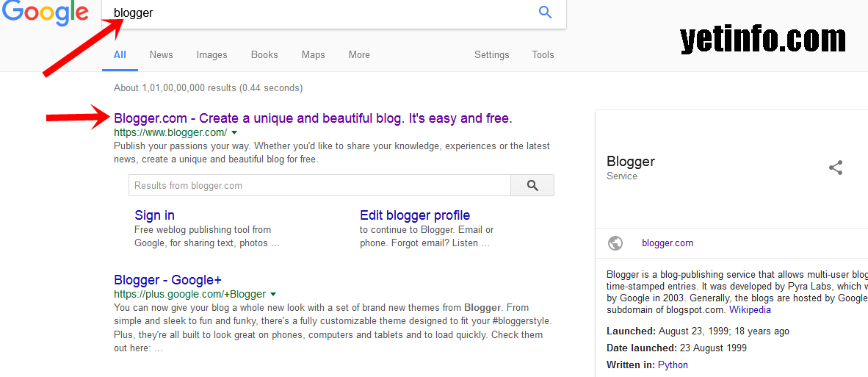868x377 pixels.
Task: Open the Books tab
Action: coord(264,54)
